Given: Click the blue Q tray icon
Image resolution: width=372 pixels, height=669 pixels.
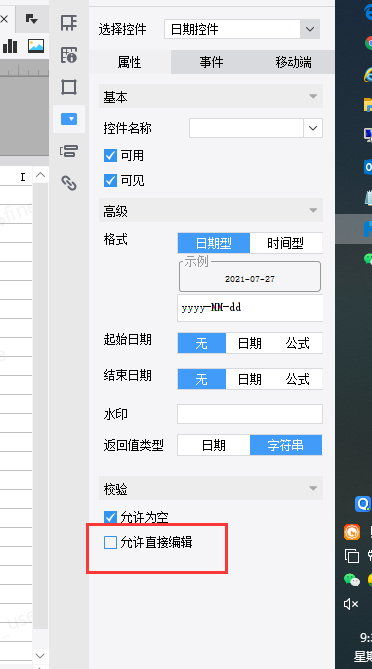Looking at the screenshot, I should 363,504.
